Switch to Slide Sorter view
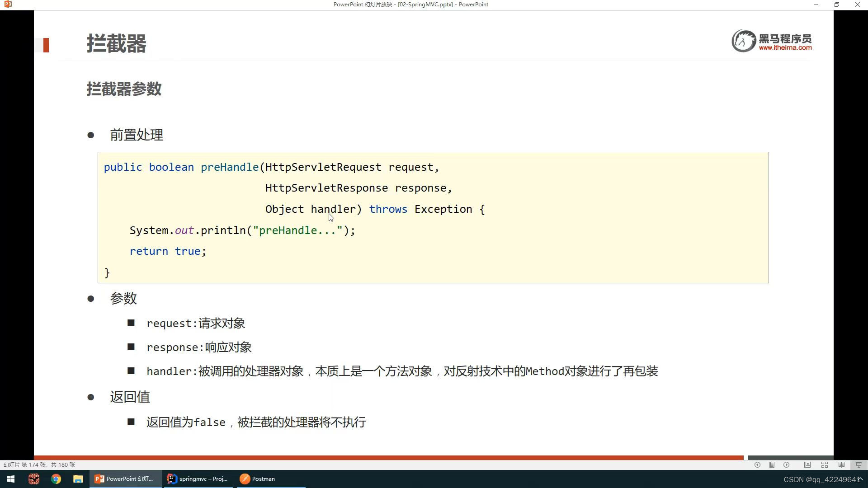The width and height of the screenshot is (868, 488). click(825, 465)
